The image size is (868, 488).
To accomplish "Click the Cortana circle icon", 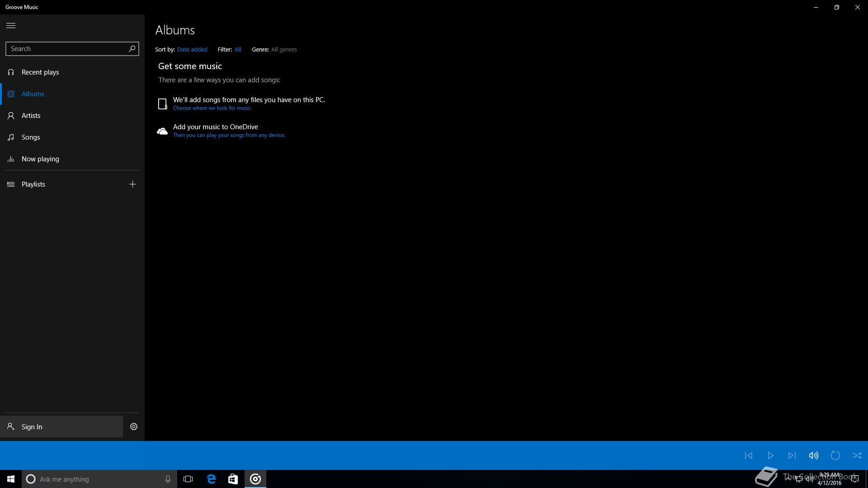I will [31, 479].
